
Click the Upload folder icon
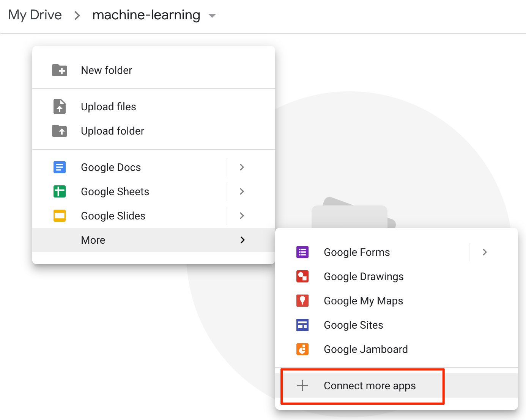coord(60,131)
